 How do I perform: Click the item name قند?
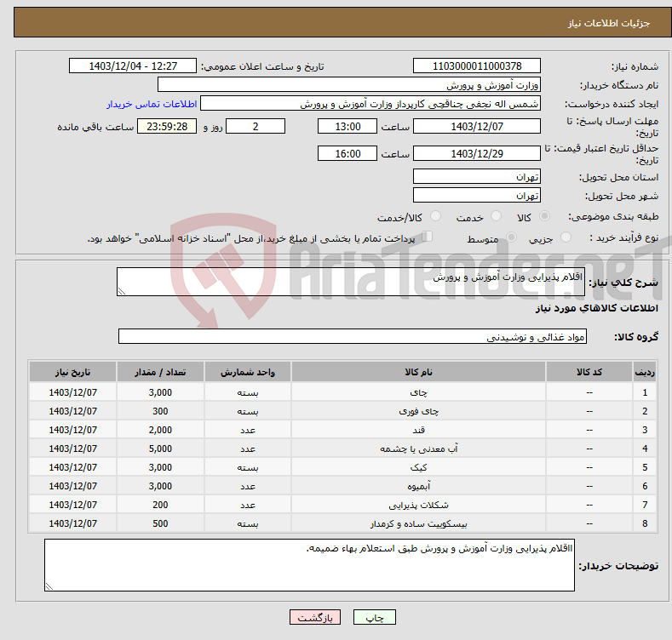pos(418,430)
